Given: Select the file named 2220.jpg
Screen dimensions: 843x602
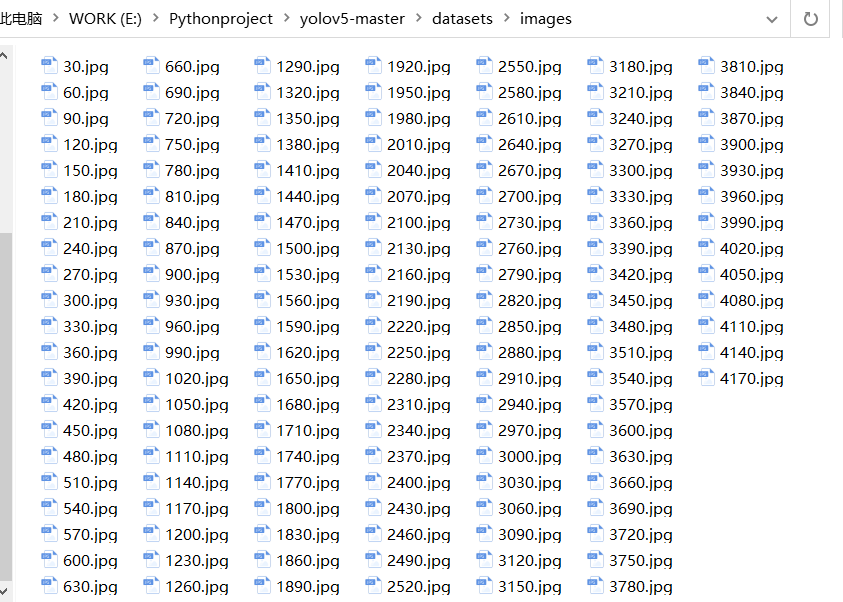Looking at the screenshot, I should (x=418, y=327).
